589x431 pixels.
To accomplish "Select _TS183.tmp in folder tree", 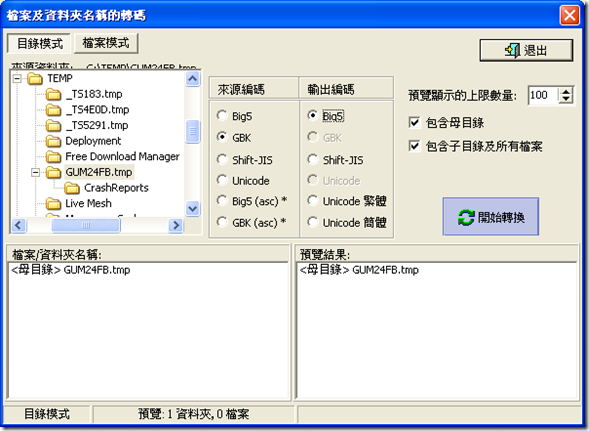I will [x=94, y=94].
